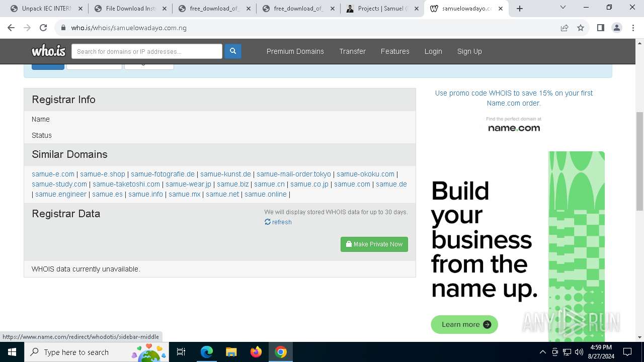Open the samue-okoku.com link
Viewport: 644px width, 362px height.
[365, 174]
